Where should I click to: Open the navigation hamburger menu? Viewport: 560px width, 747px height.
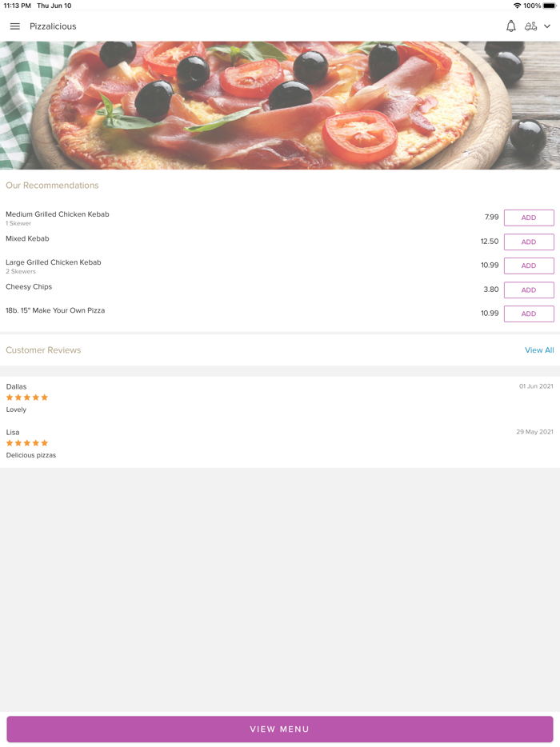tap(14, 26)
